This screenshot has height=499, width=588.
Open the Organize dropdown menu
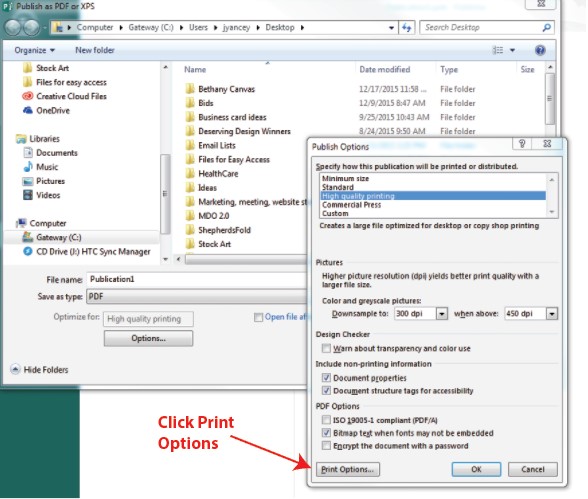[34, 50]
